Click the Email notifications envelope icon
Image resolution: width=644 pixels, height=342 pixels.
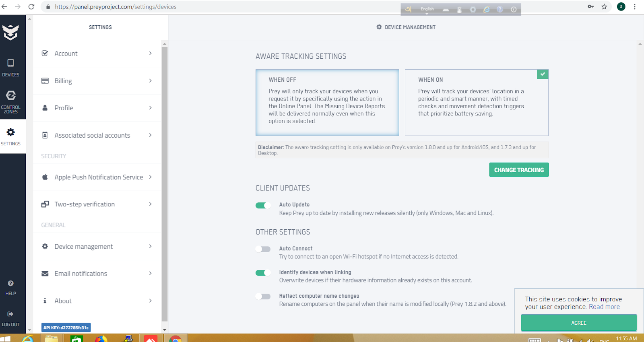[45, 274]
